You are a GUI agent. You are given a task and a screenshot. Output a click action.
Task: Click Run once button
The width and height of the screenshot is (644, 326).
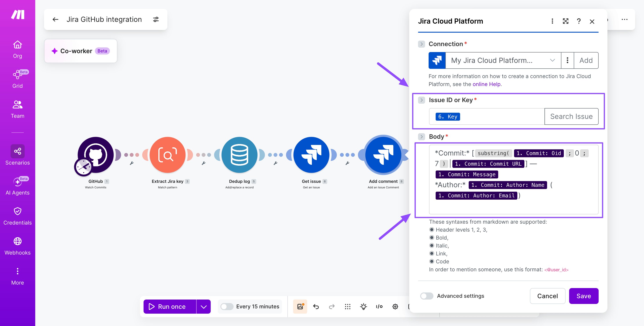point(170,306)
